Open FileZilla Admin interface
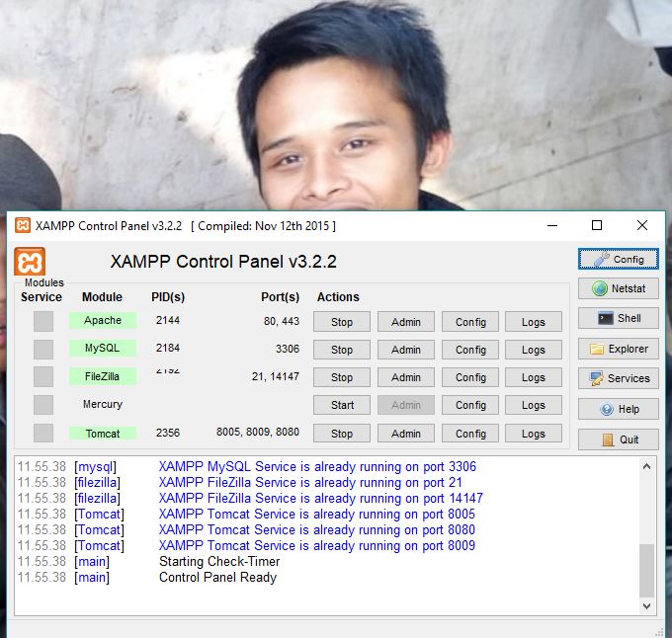The height and width of the screenshot is (638, 672). point(406,377)
